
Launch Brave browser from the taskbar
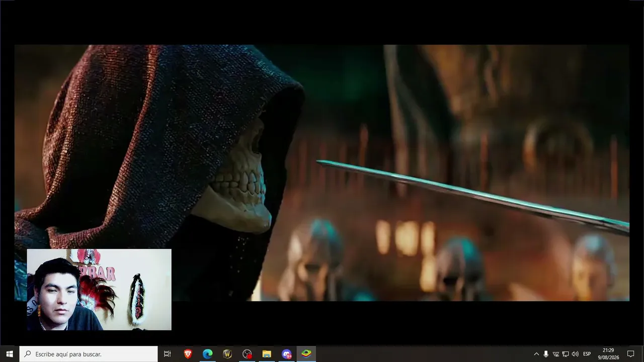(x=188, y=354)
